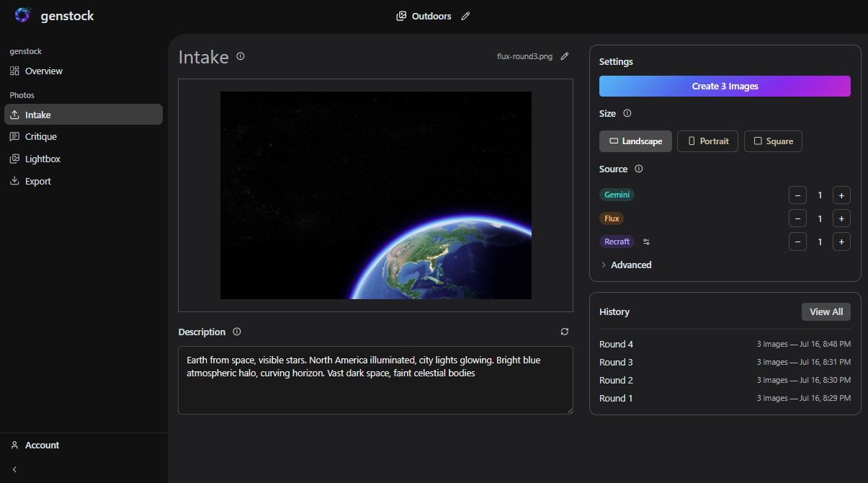
Task: Click the genstock brand name in header
Action: point(68,15)
